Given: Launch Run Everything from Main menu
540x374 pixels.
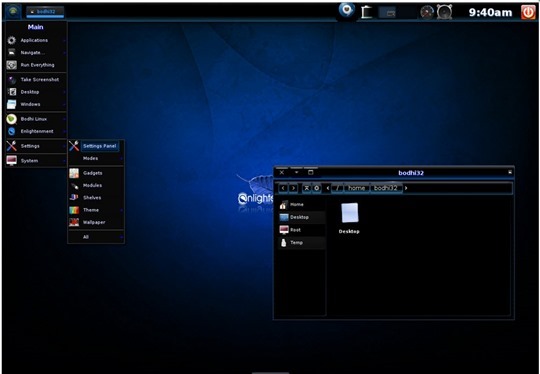Looking at the screenshot, I should [36, 65].
